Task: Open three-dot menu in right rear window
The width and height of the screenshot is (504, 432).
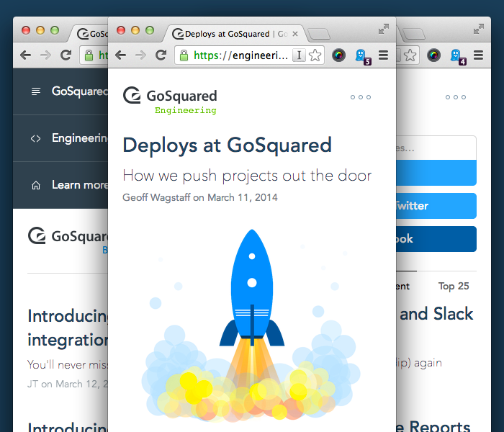Action: pyautogui.click(x=456, y=97)
